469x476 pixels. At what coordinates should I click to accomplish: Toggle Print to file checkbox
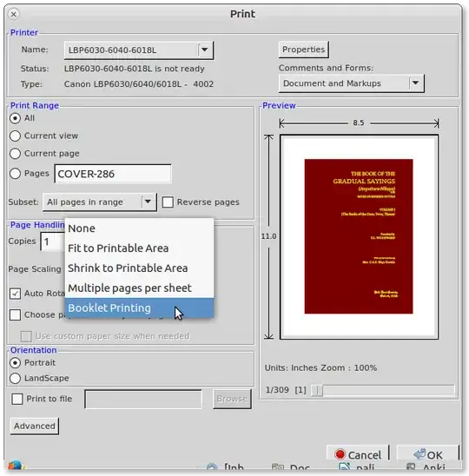coord(17,399)
